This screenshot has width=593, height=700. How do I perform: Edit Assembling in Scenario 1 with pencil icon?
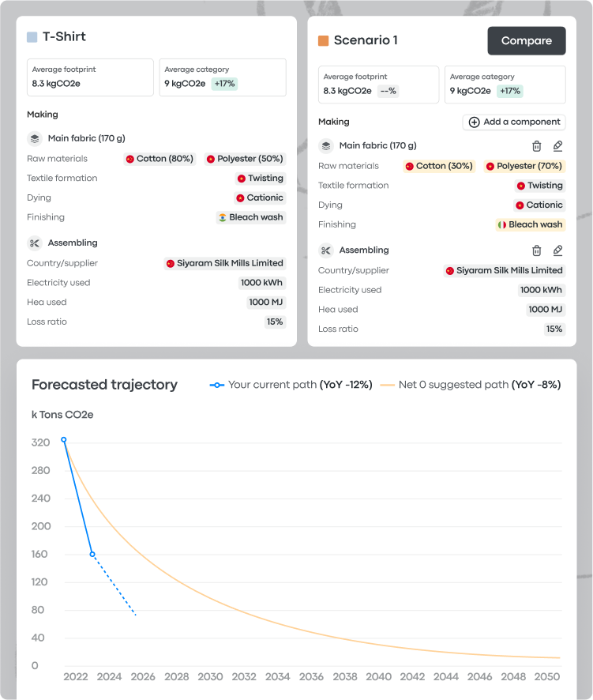tap(557, 250)
